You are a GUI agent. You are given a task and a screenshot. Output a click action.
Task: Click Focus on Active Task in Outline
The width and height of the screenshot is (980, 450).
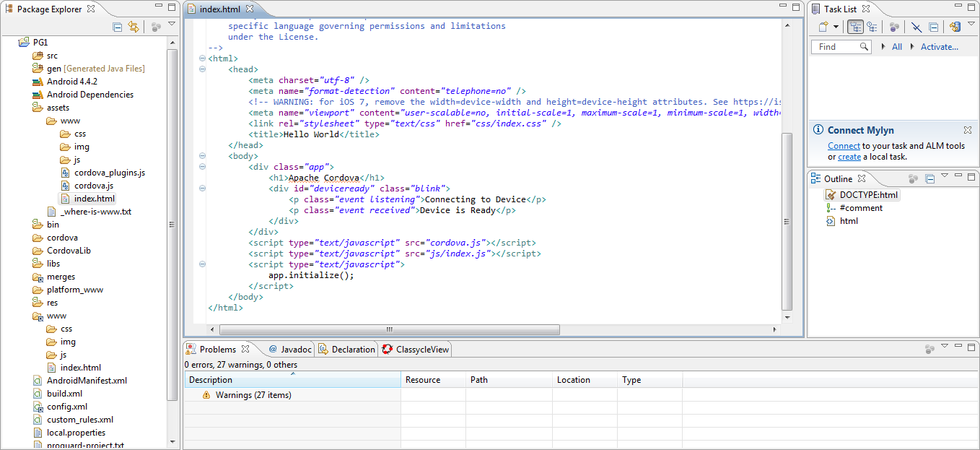[913, 178]
